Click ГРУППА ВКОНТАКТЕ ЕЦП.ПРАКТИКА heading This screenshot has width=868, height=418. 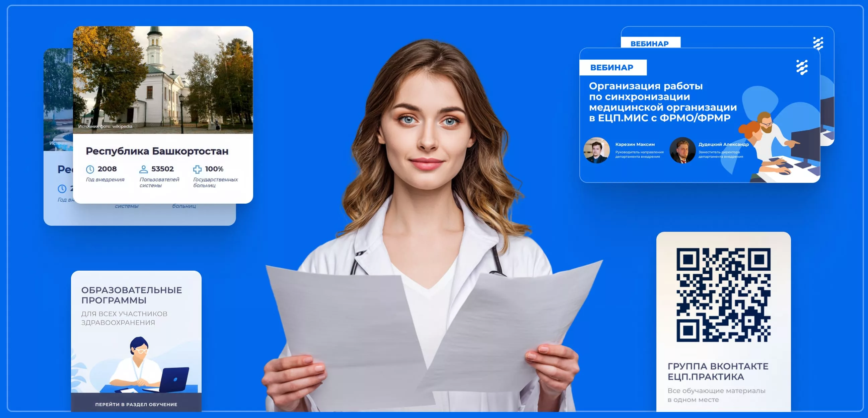718,371
